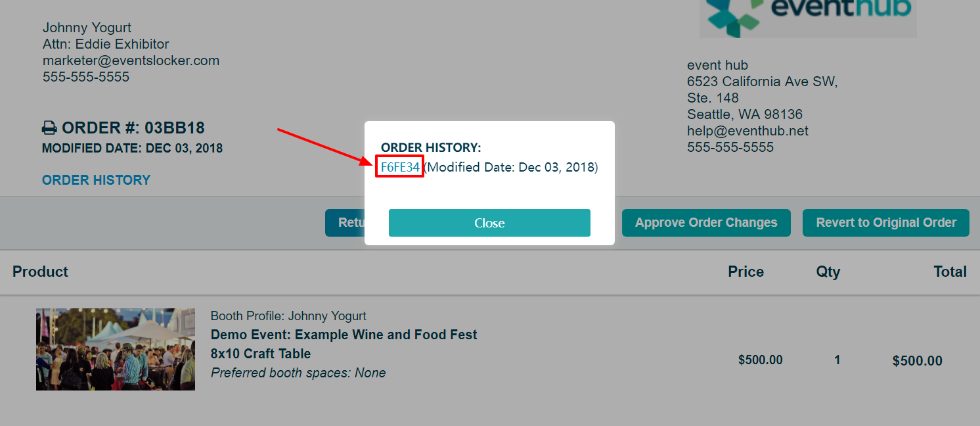The width and height of the screenshot is (980, 426).
Task: Click the Product column header
Action: pyautogui.click(x=40, y=272)
